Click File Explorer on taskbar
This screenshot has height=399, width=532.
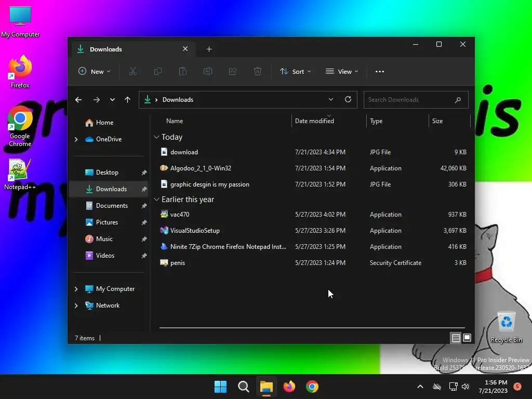tap(267, 387)
